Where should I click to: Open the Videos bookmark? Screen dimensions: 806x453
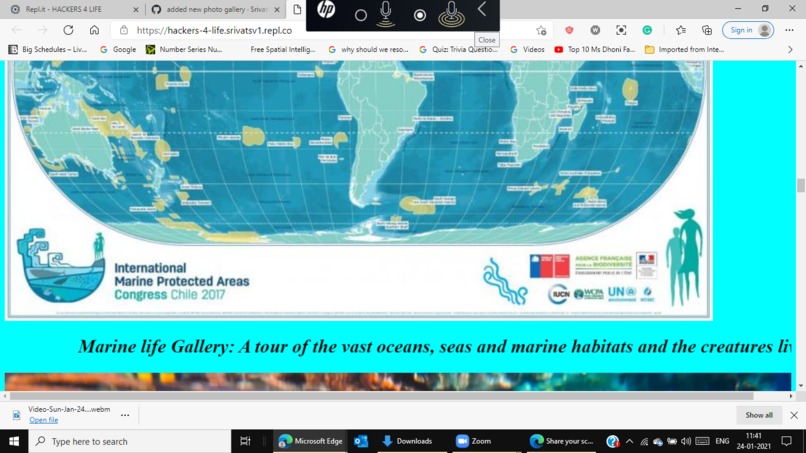(527, 49)
